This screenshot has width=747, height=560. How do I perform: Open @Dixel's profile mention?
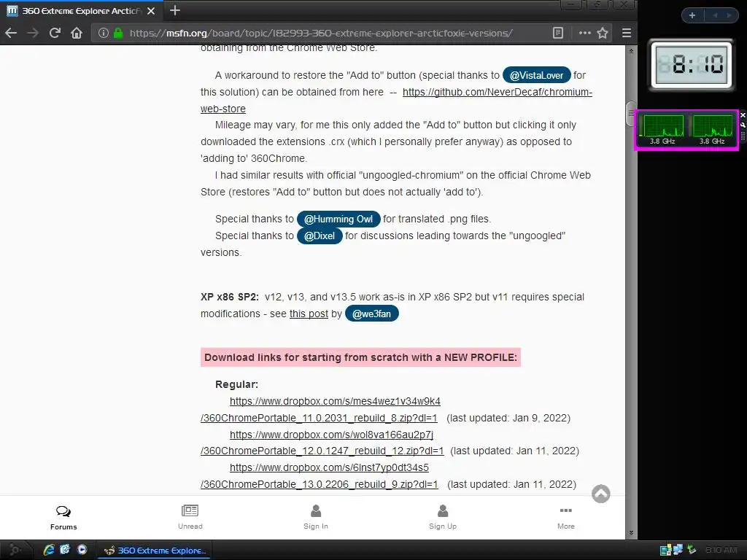tap(320, 236)
